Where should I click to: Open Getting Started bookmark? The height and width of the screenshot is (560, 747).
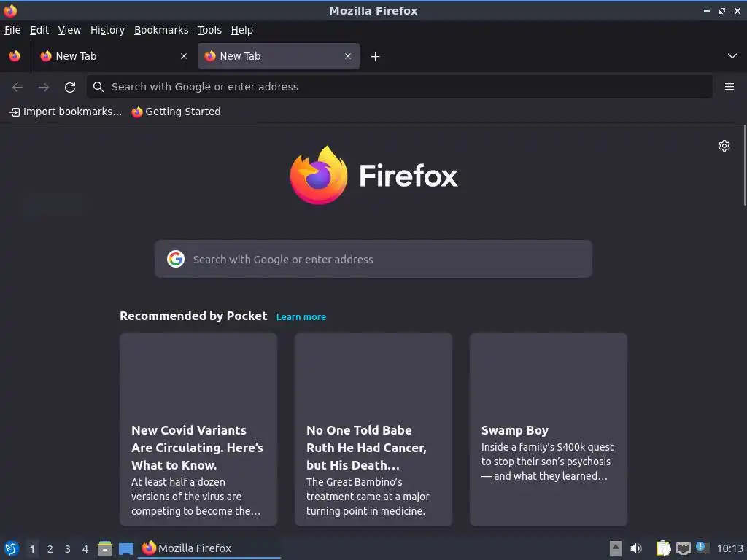[x=177, y=112]
